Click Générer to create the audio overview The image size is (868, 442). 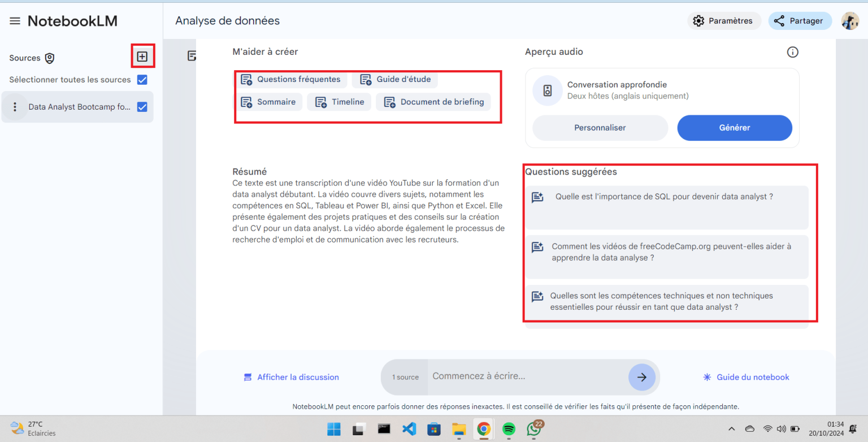click(734, 128)
